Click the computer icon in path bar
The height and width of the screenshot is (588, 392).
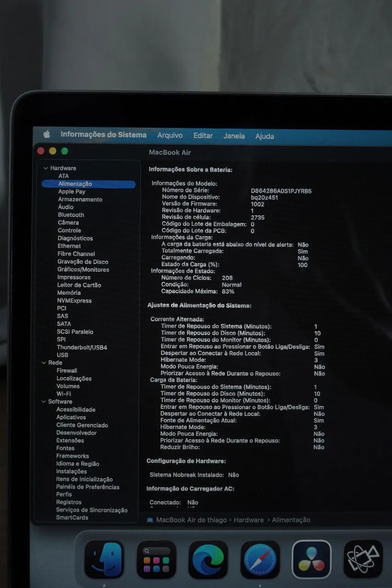[150, 520]
